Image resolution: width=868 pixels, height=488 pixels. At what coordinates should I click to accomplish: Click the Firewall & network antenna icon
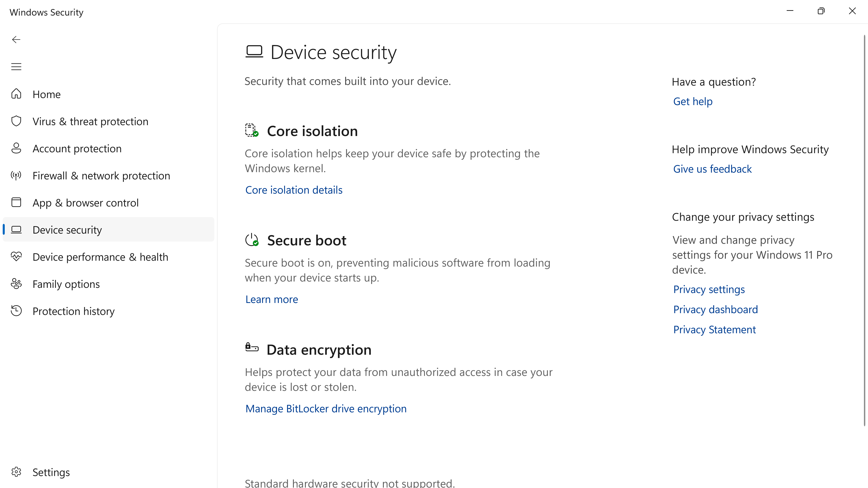pyautogui.click(x=16, y=176)
